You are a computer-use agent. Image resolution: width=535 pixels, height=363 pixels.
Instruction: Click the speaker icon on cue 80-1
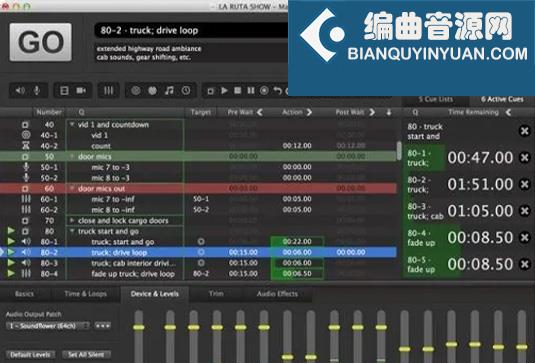pos(26,242)
